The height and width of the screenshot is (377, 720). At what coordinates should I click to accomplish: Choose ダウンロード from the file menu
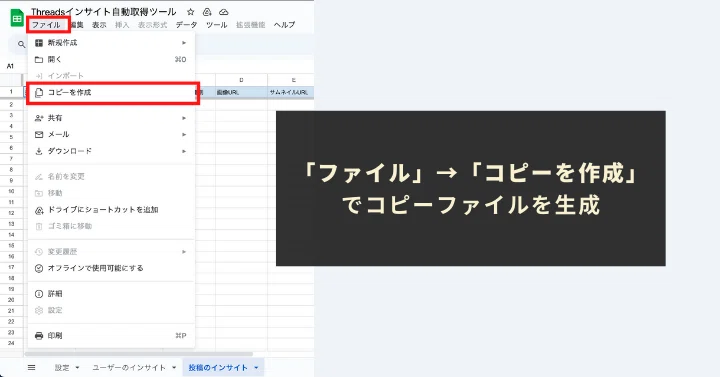pyautogui.click(x=112, y=151)
